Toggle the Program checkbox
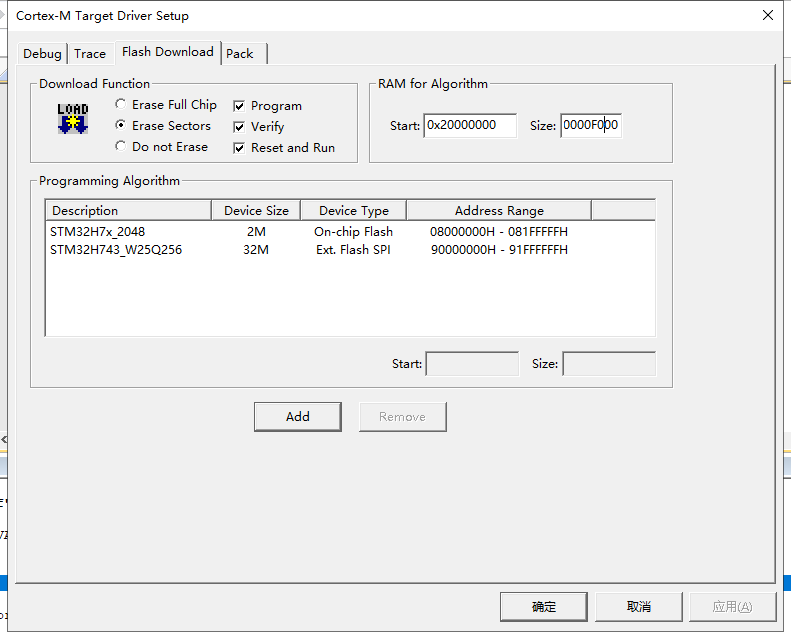The image size is (791, 639). 240,106
